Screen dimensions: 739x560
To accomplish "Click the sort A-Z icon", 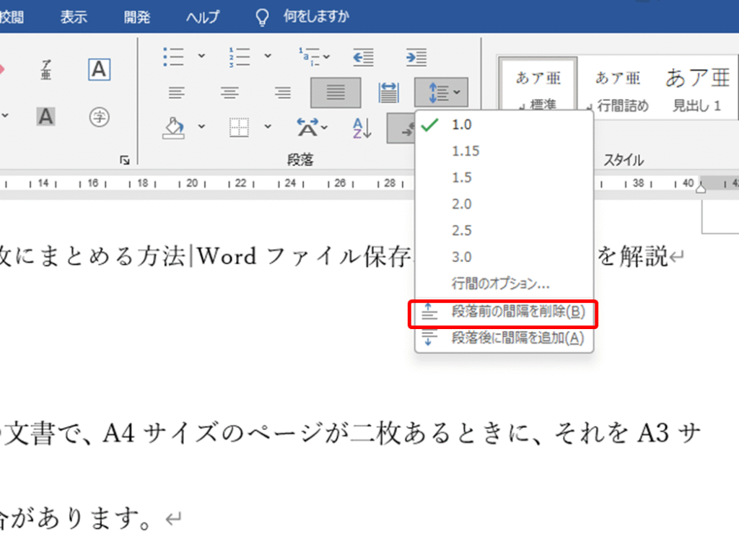I will (362, 128).
